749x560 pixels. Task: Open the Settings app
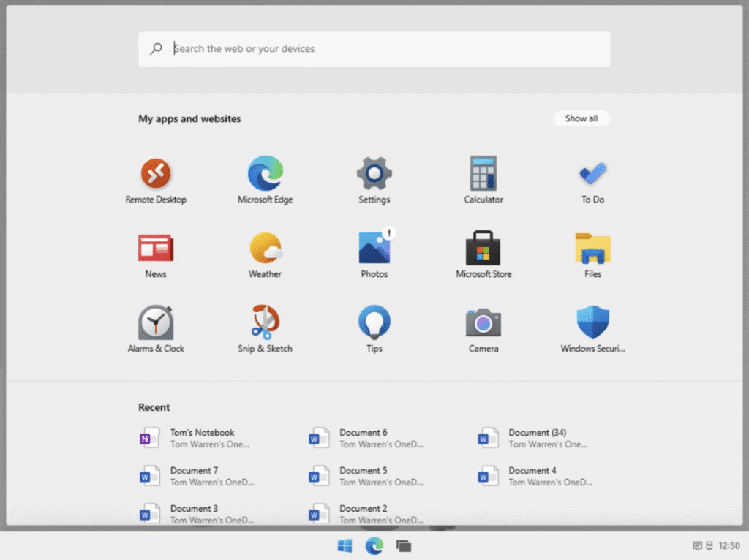[374, 181]
